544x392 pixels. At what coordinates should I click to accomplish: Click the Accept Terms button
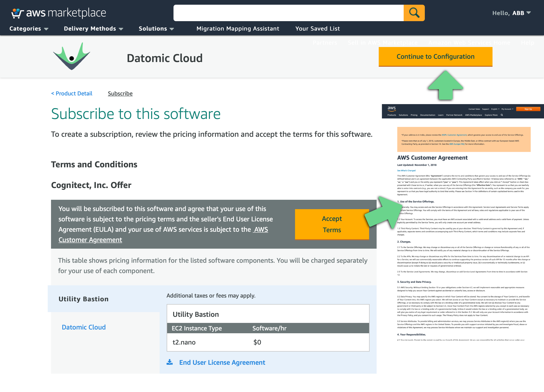pos(332,224)
